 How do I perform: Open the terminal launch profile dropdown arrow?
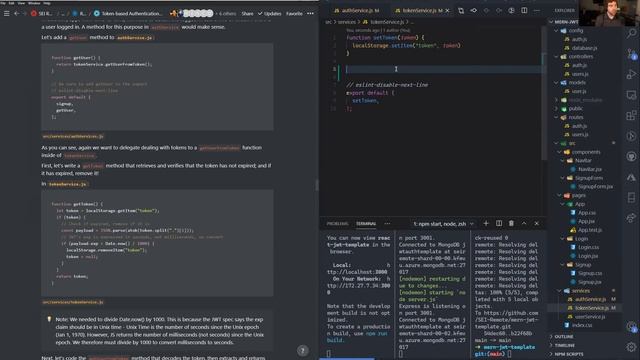(x=472, y=224)
